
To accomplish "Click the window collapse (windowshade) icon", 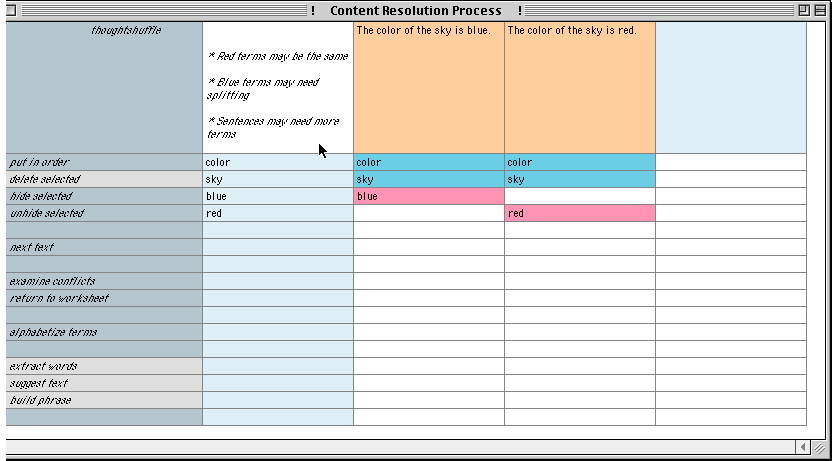I will [x=820, y=10].
